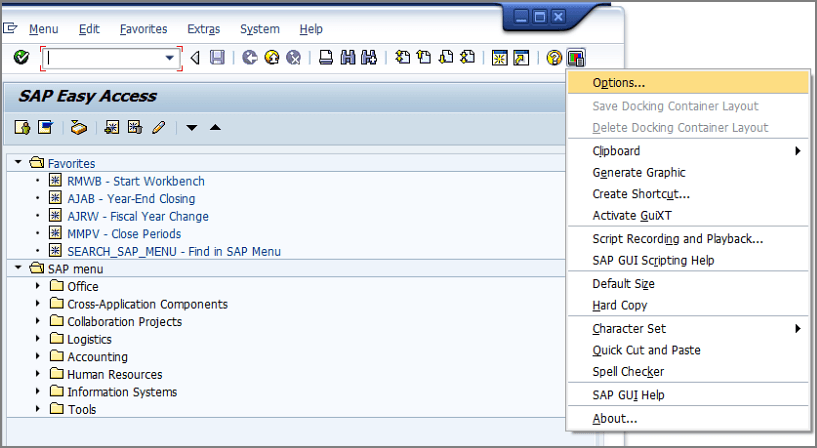Expand the Office folder

(x=38, y=286)
